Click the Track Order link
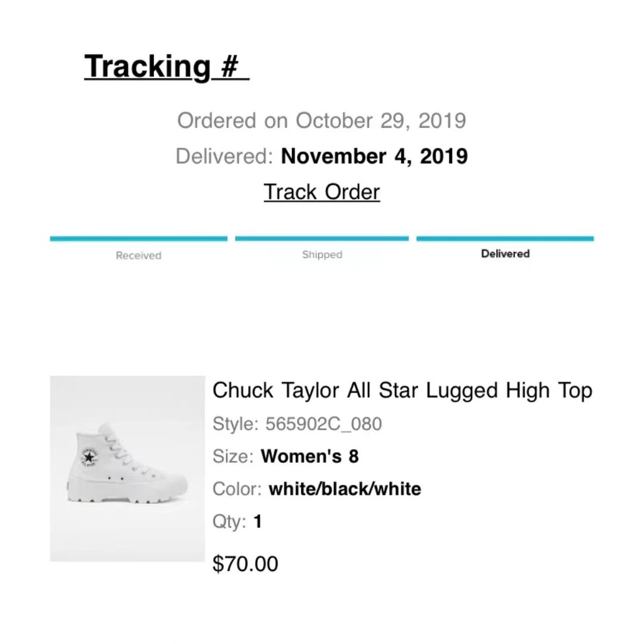The image size is (644, 644). coord(321,192)
